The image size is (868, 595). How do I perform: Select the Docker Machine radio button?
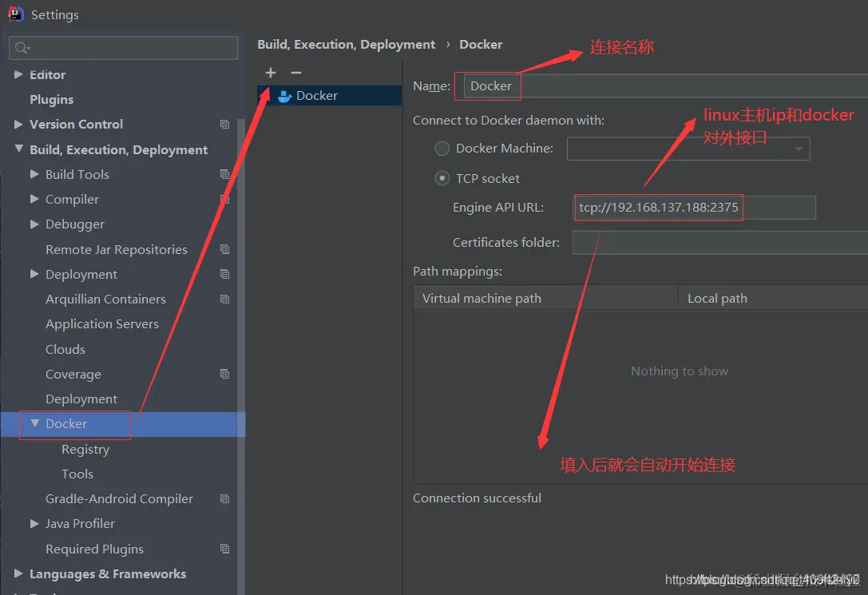tap(442, 149)
